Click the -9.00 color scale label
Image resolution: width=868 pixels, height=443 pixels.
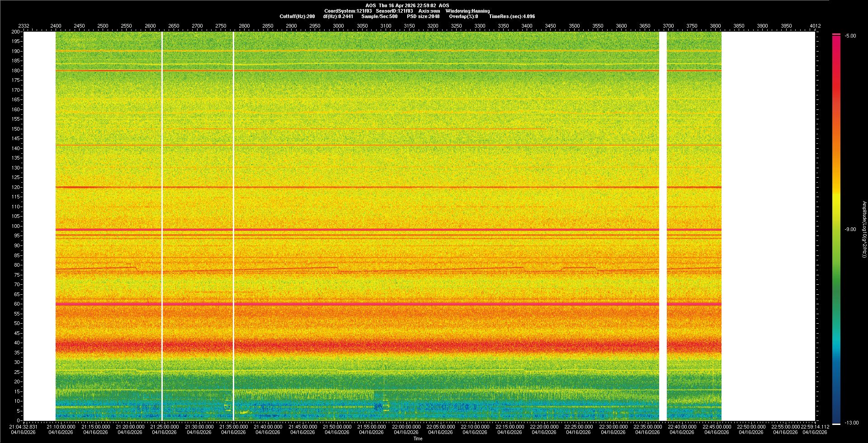pyautogui.click(x=850, y=229)
